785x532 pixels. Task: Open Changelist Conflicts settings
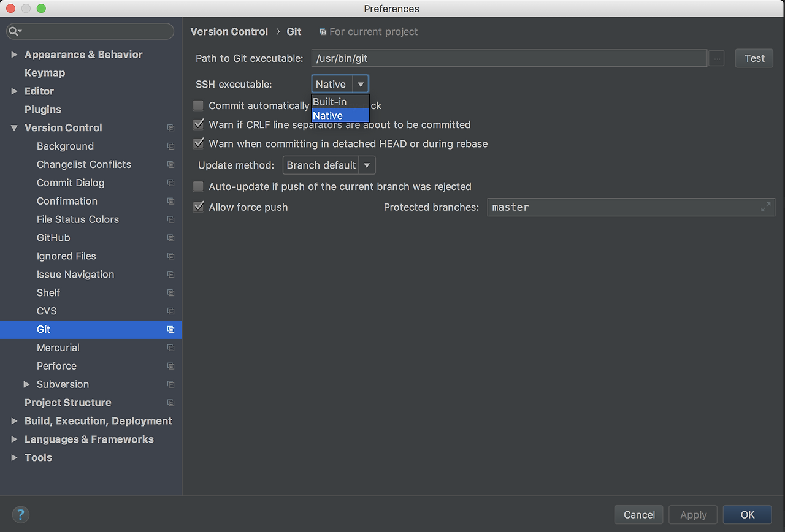pyautogui.click(x=84, y=165)
